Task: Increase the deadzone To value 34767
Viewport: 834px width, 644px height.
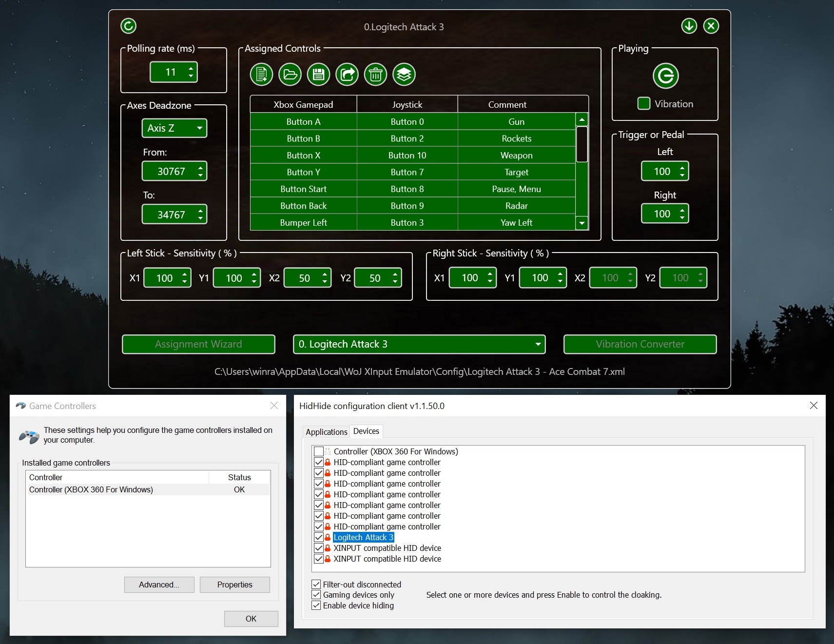Action: click(x=200, y=211)
